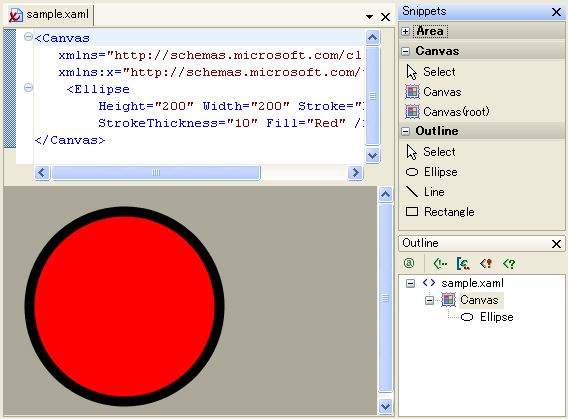568x419 pixels.
Task: Collapse the sample.xaml tree node
Action: tap(410, 283)
